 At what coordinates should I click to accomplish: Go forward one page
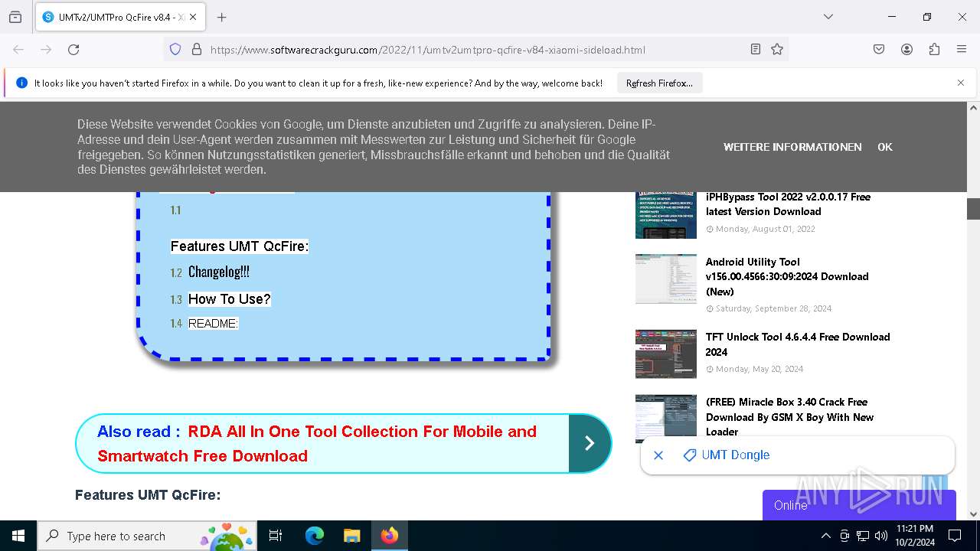(x=46, y=49)
